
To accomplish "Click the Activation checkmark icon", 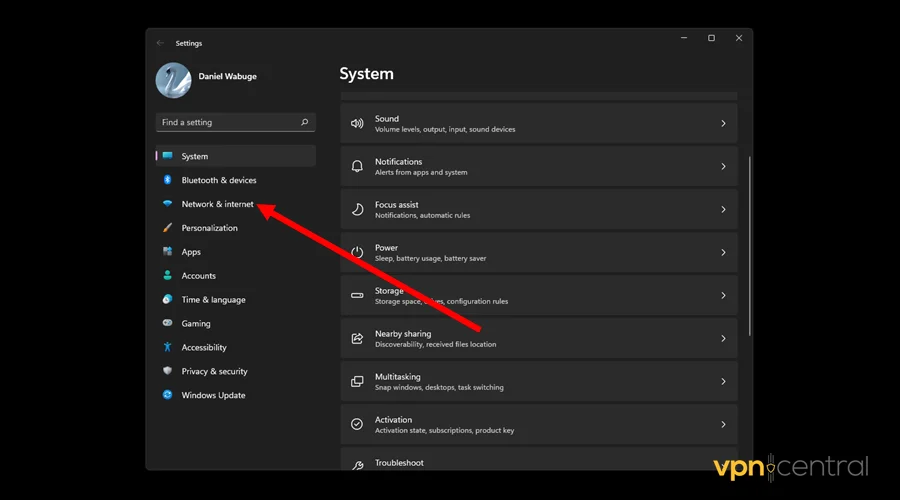I will (357, 424).
